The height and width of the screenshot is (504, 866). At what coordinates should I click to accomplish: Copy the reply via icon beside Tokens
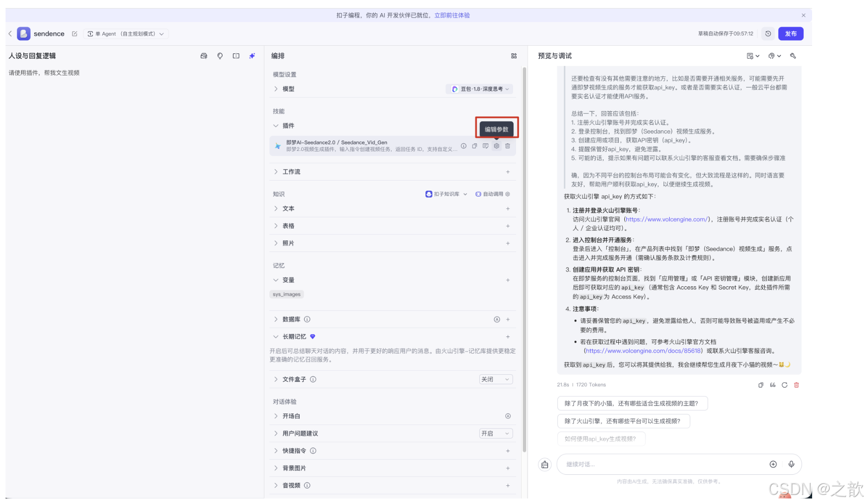click(x=761, y=385)
